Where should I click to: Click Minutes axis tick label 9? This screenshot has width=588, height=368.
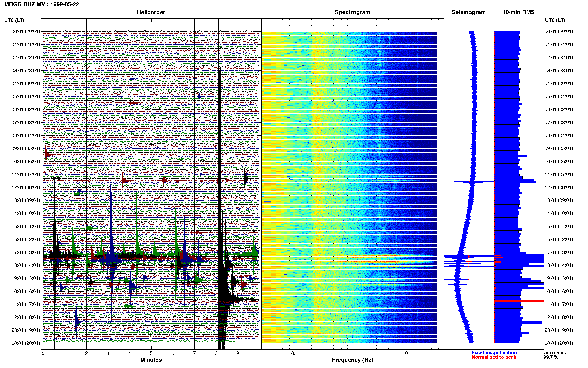click(x=238, y=353)
